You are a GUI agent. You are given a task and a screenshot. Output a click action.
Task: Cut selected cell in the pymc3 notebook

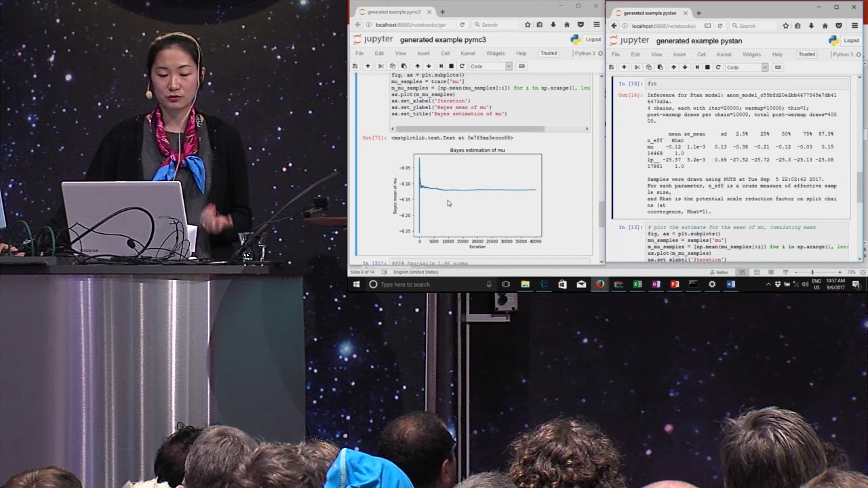381,66
